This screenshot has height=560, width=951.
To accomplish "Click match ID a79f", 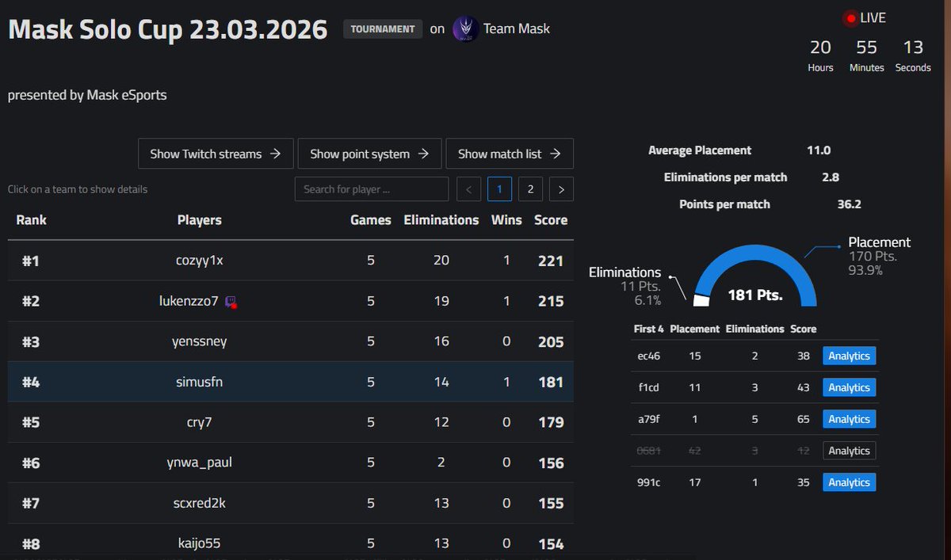I will (648, 419).
